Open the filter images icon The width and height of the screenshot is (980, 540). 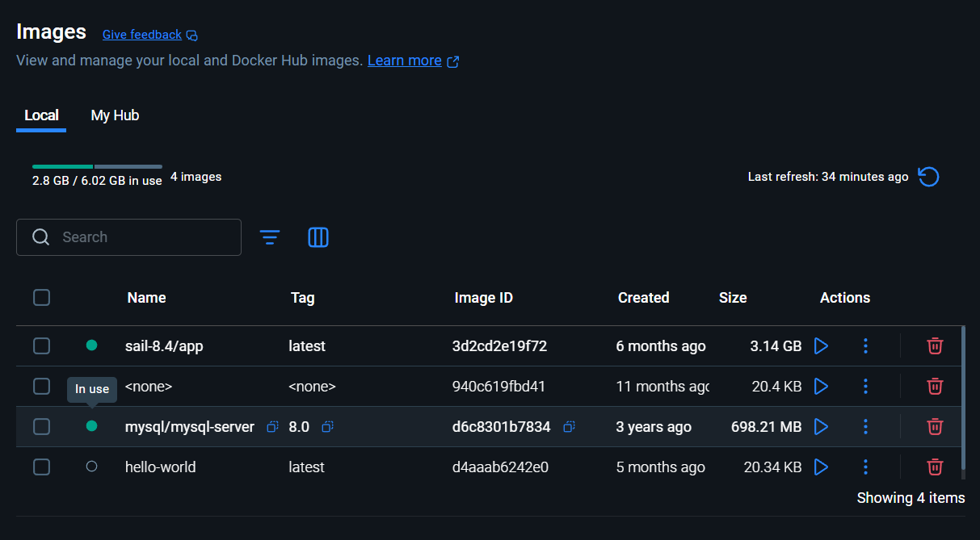point(270,237)
